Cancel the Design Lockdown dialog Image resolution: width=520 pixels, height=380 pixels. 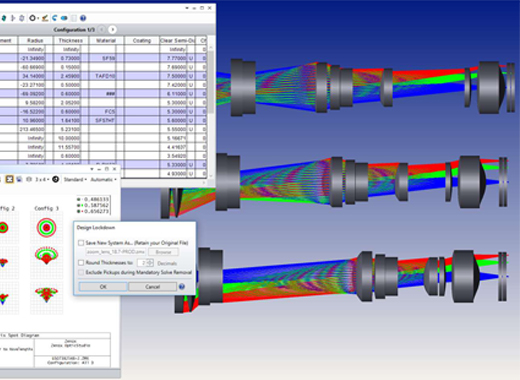pos(152,287)
